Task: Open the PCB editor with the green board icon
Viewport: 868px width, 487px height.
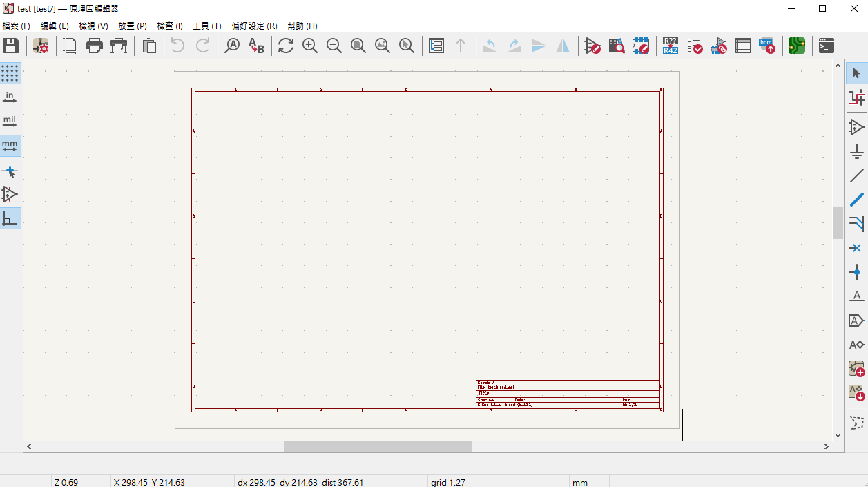Action: tap(796, 46)
